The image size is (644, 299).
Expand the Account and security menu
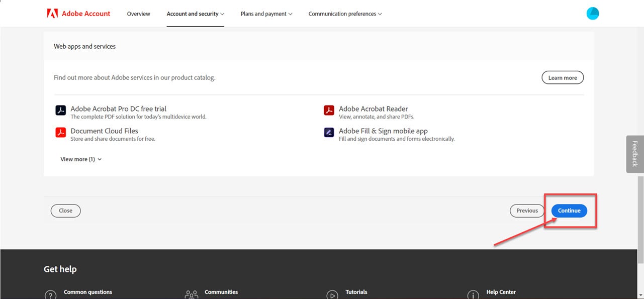click(x=195, y=14)
